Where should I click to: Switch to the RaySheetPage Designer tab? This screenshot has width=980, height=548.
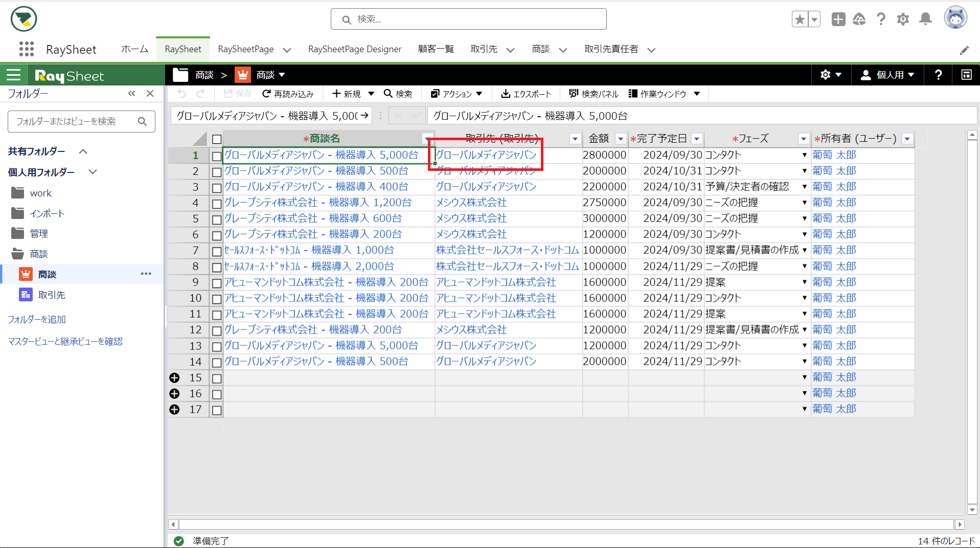(x=355, y=49)
